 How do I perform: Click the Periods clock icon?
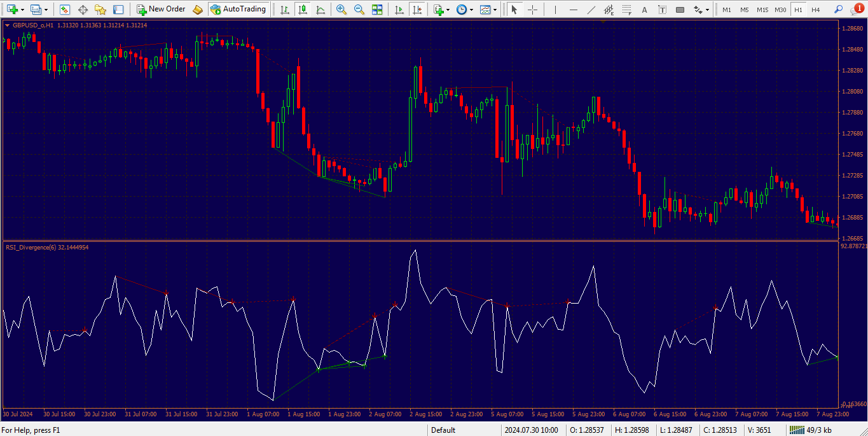pos(461,9)
